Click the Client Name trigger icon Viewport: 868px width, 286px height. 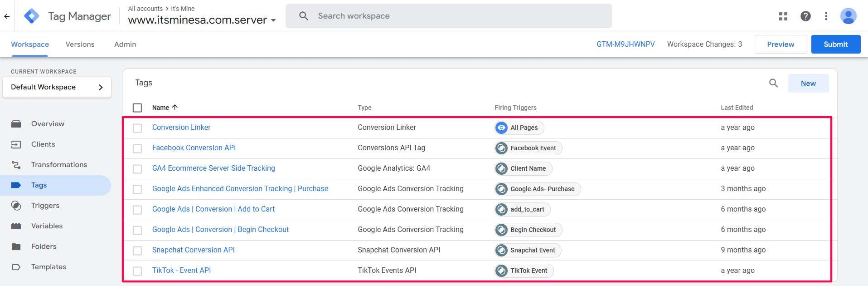501,168
